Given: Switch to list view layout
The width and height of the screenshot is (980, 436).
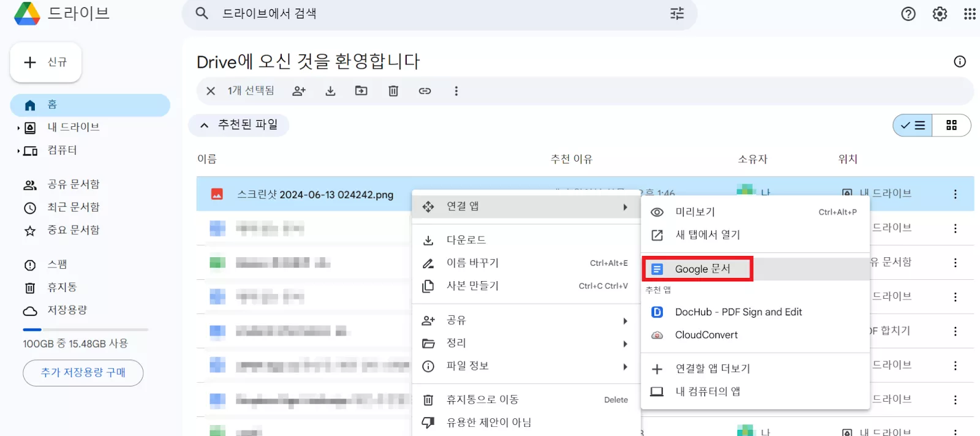Looking at the screenshot, I should 913,125.
